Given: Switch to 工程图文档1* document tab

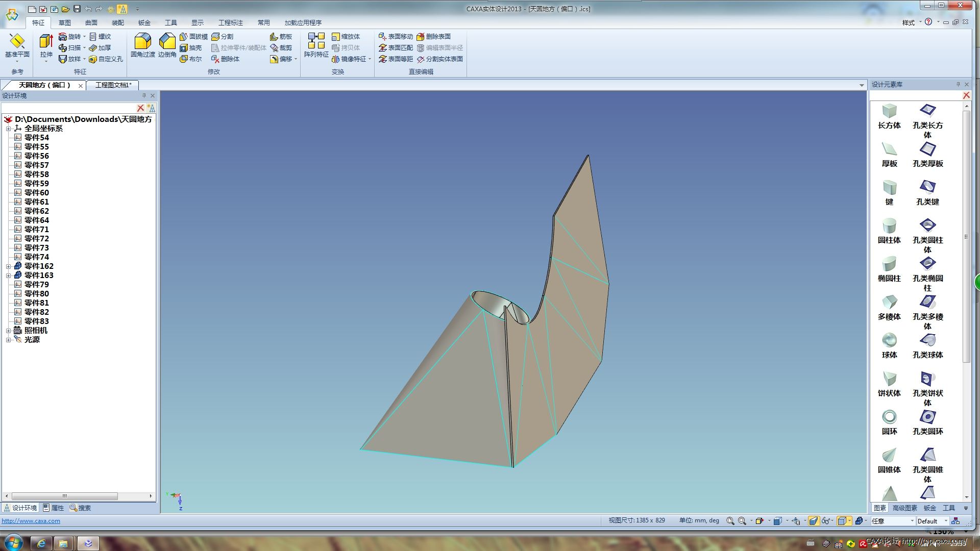Looking at the screenshot, I should 113,85.
